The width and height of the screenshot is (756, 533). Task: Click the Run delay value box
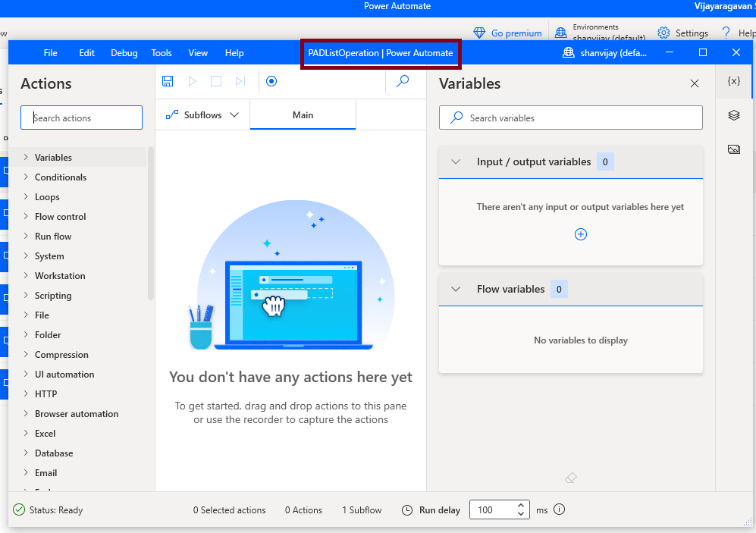point(494,509)
